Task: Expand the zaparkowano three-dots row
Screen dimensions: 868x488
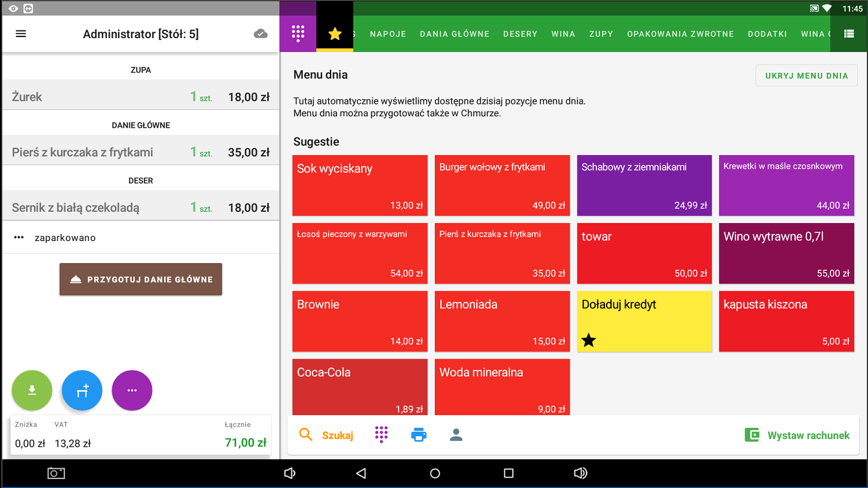Action: 19,237
